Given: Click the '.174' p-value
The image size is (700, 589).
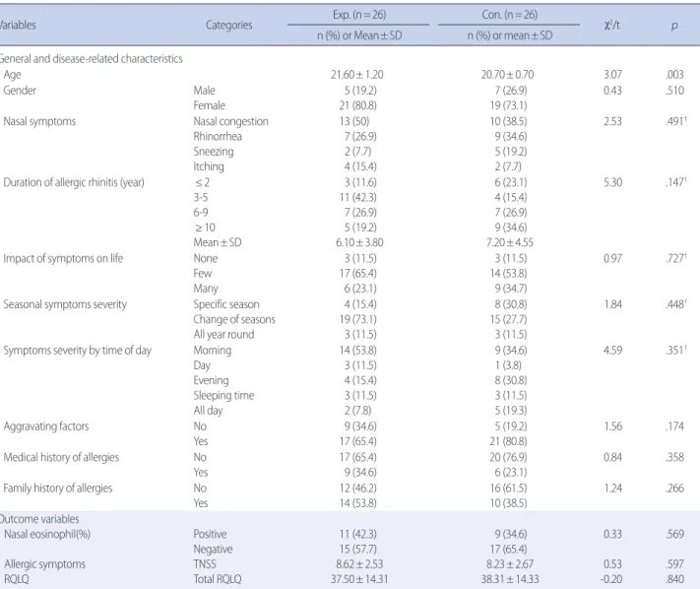Looking at the screenshot, I should pos(674,426).
